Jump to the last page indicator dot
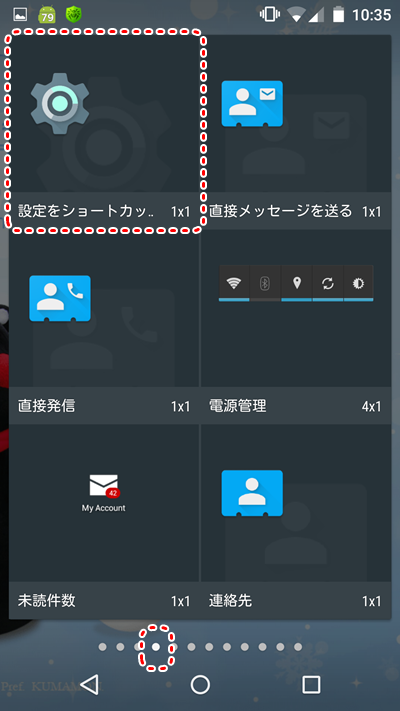400x711 pixels. coord(298,647)
